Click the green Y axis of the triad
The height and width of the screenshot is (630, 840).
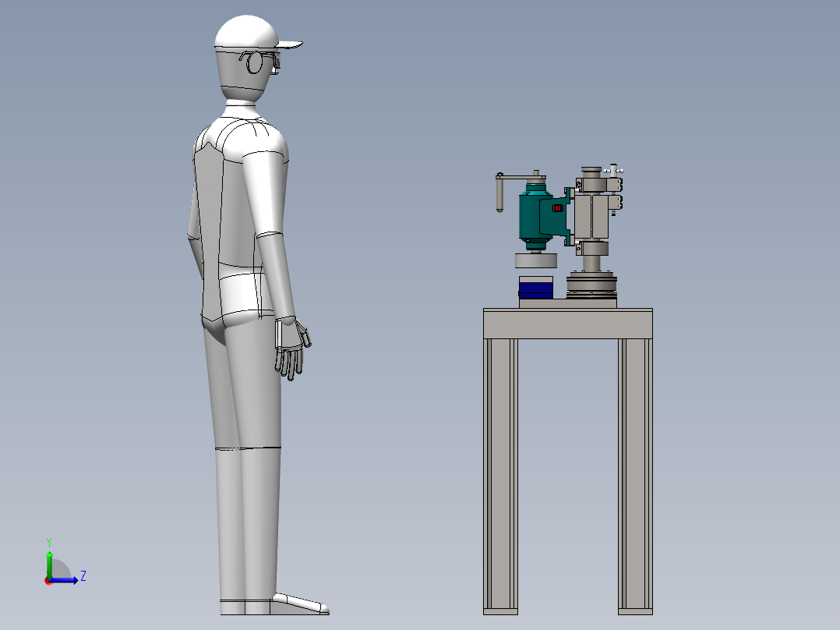click(49, 564)
